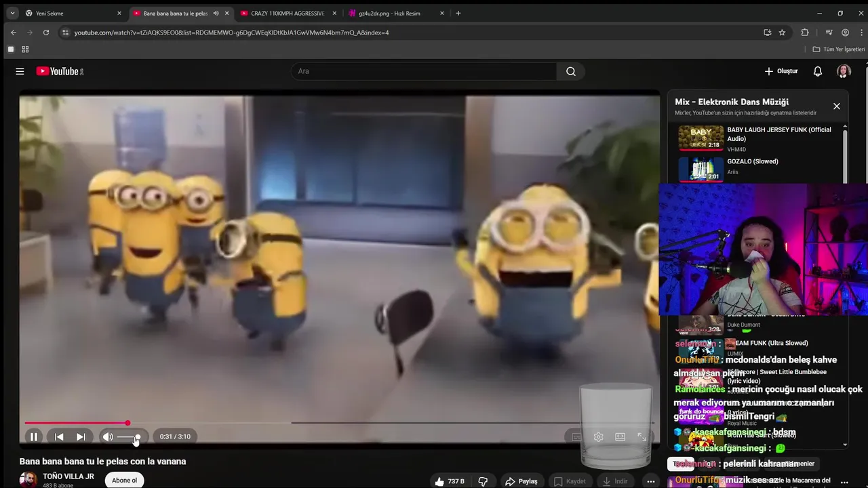Click the Bana bana bana video title
Screen dimensions: 868x488
pyautogui.click(x=102, y=462)
